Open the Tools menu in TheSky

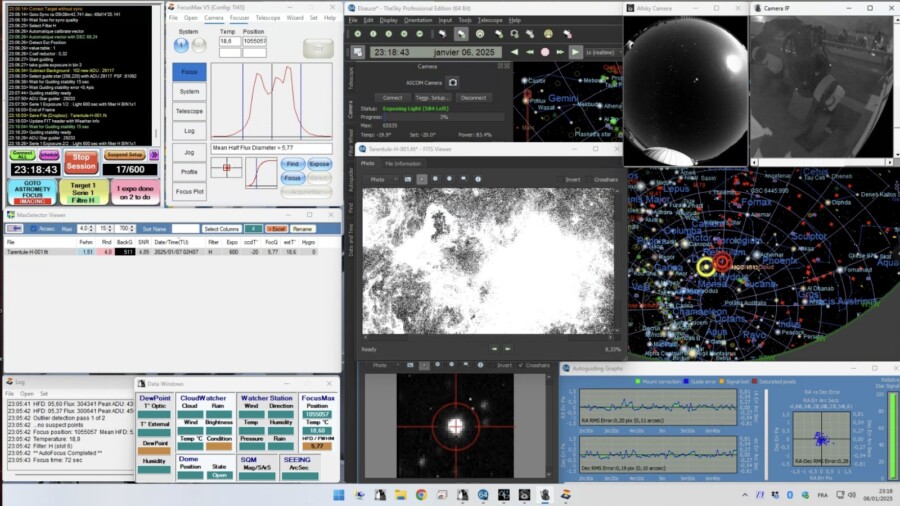click(465, 20)
